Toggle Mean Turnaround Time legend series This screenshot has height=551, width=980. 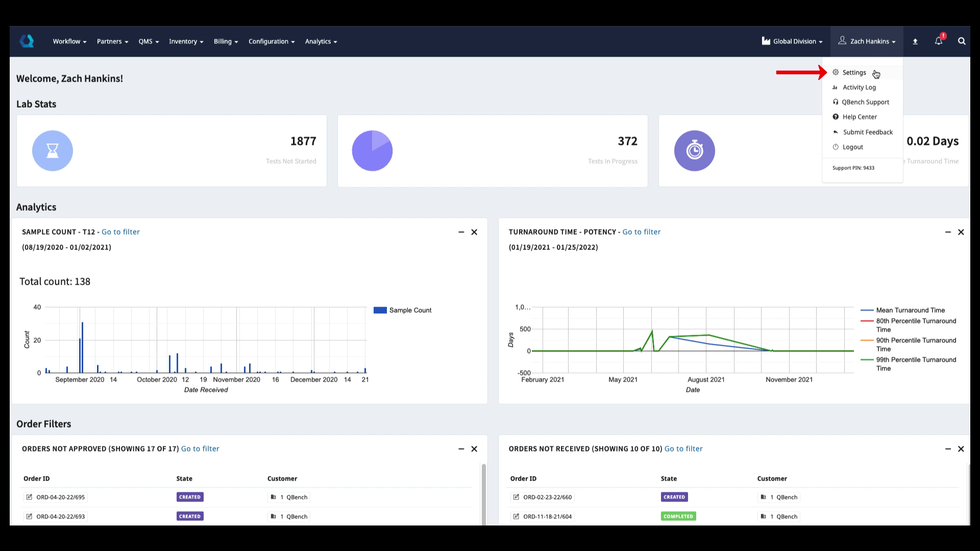coord(902,310)
